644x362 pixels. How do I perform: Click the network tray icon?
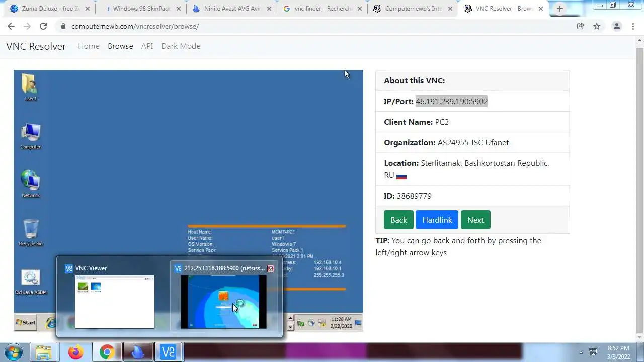pos(593,352)
